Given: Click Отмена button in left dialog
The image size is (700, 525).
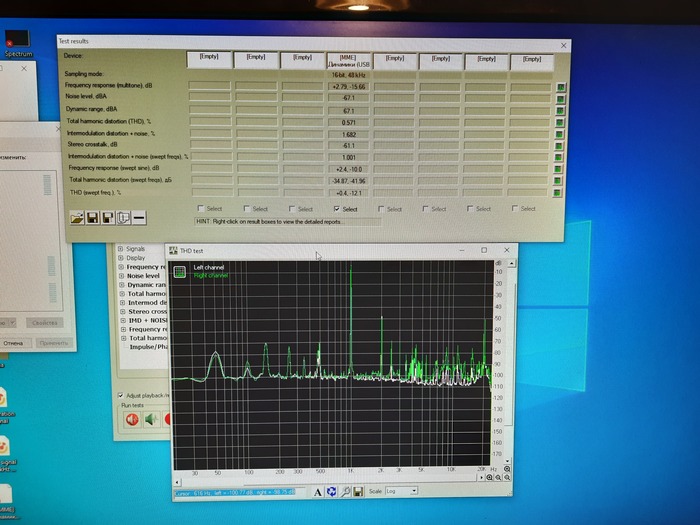Looking at the screenshot, I should [x=14, y=343].
